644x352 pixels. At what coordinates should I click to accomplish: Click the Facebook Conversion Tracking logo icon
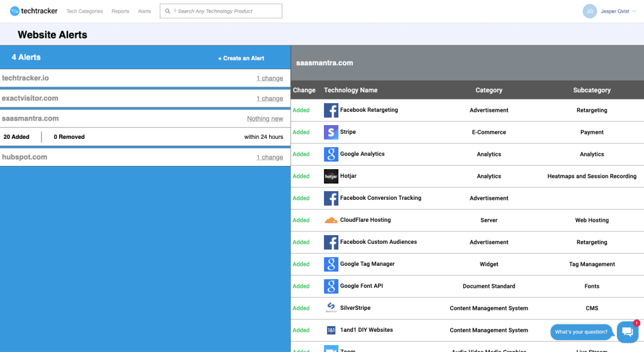click(331, 198)
